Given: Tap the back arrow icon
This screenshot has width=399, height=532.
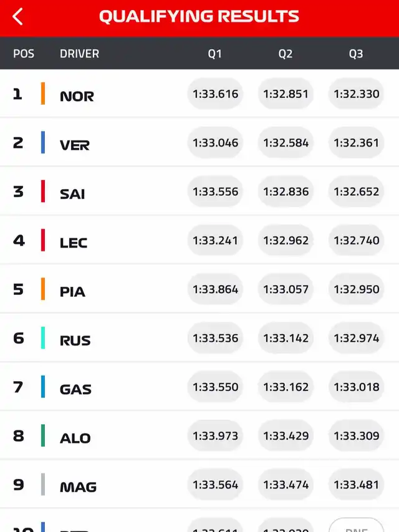Looking at the screenshot, I should pyautogui.click(x=17, y=17).
